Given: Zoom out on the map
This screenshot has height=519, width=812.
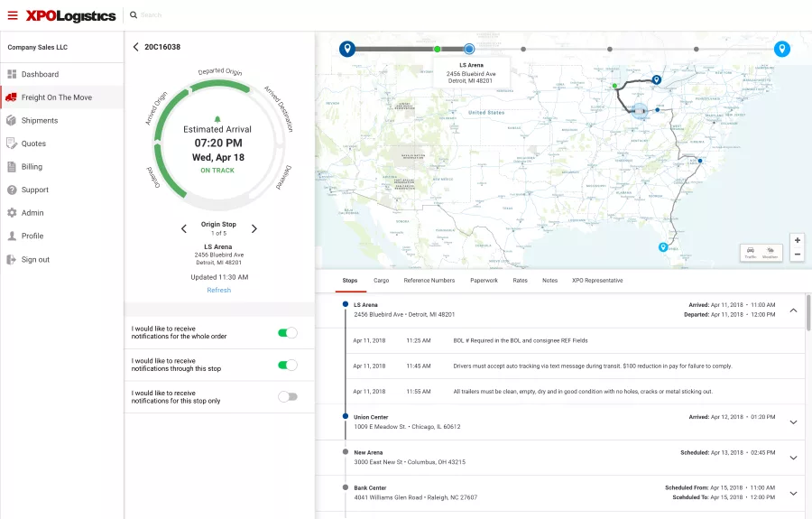Looking at the screenshot, I should 798,255.
